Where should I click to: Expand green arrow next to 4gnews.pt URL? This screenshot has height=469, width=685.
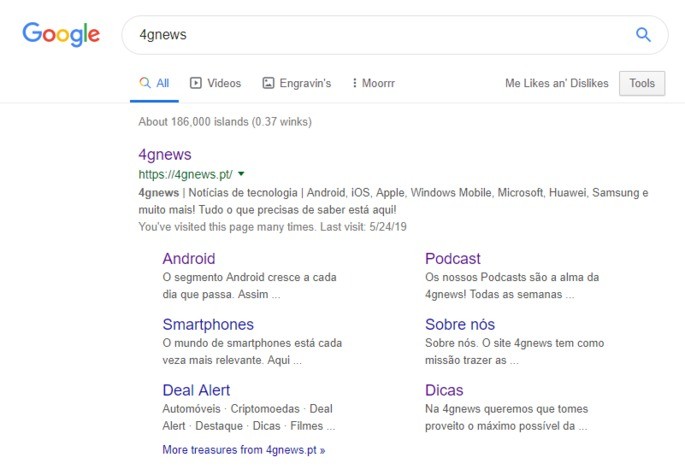click(x=241, y=174)
